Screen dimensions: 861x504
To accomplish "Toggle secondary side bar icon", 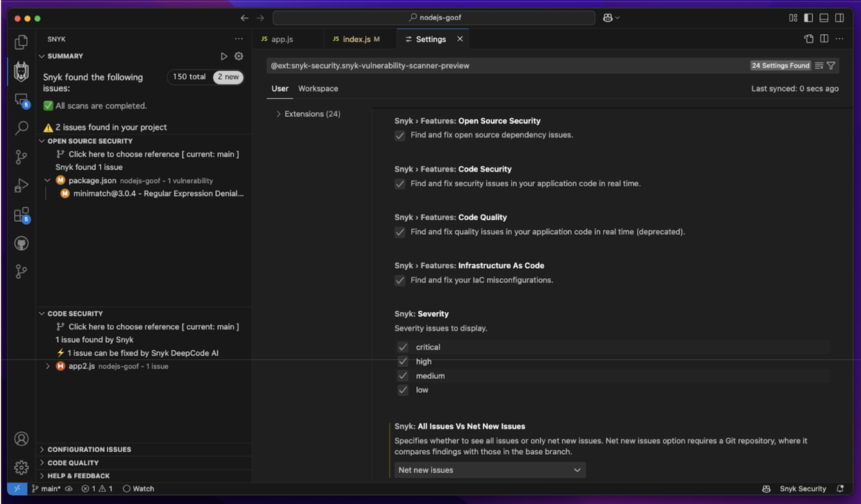I will click(839, 18).
